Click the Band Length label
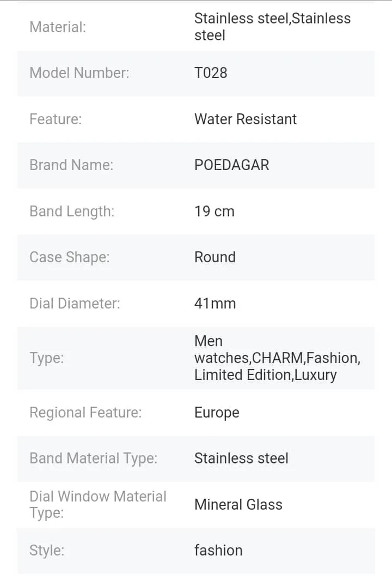392x586 pixels. click(x=72, y=212)
